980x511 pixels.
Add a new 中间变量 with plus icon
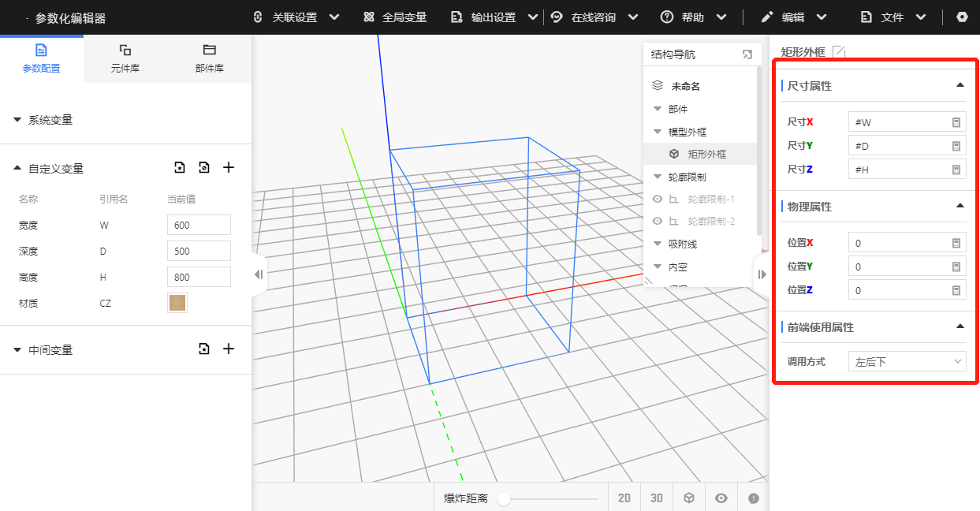point(229,349)
